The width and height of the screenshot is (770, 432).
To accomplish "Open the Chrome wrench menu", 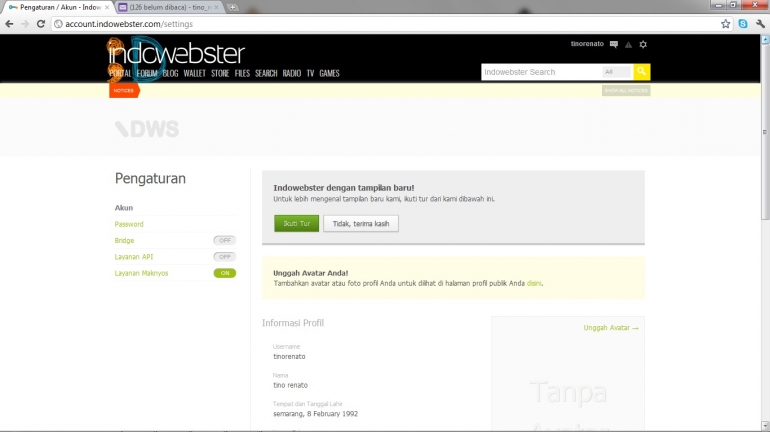I will [x=759, y=23].
